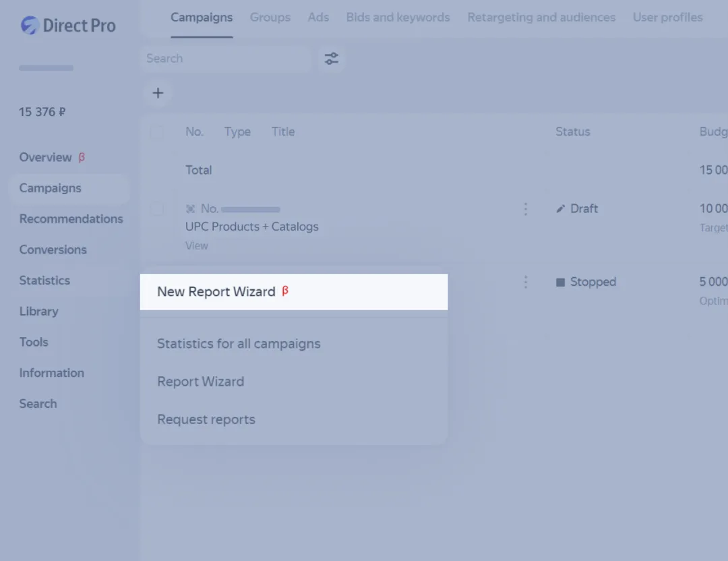
Task: Click the 15 376 ₽ account balance
Action: tap(42, 112)
